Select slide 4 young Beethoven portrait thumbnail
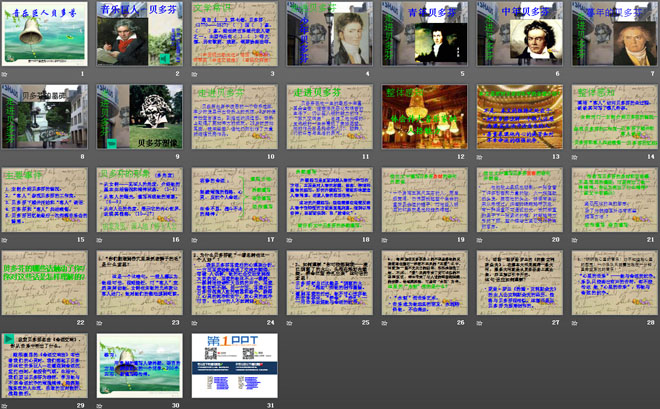The image size is (660, 409). (x=330, y=34)
